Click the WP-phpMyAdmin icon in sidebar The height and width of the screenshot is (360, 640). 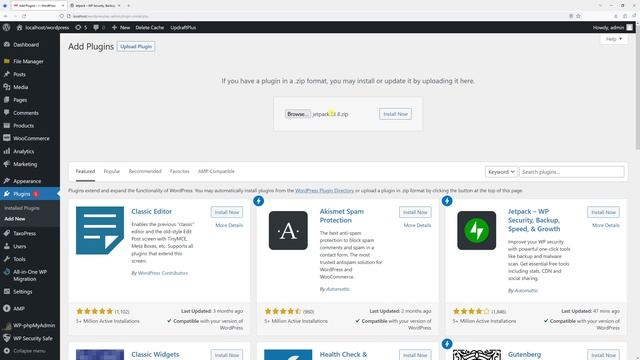pos(7,325)
